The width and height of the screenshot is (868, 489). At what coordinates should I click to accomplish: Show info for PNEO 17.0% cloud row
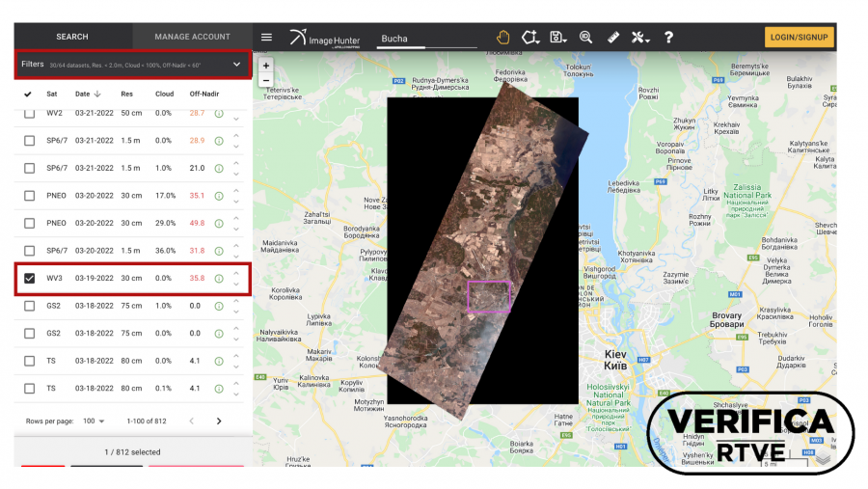(x=219, y=196)
